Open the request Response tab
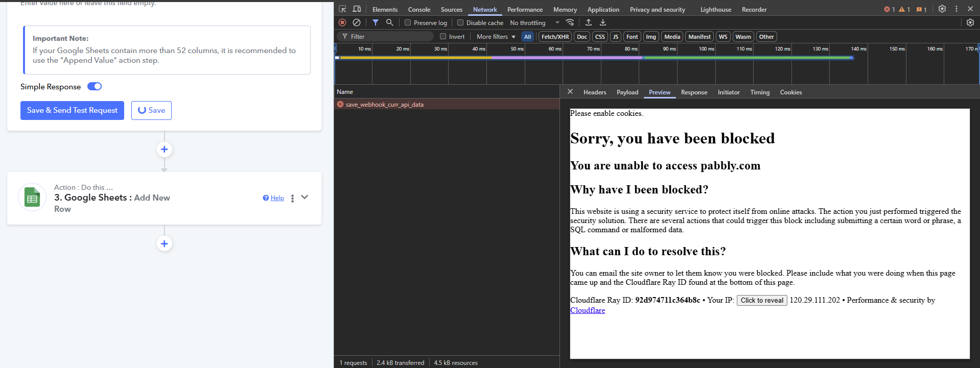 (x=694, y=92)
